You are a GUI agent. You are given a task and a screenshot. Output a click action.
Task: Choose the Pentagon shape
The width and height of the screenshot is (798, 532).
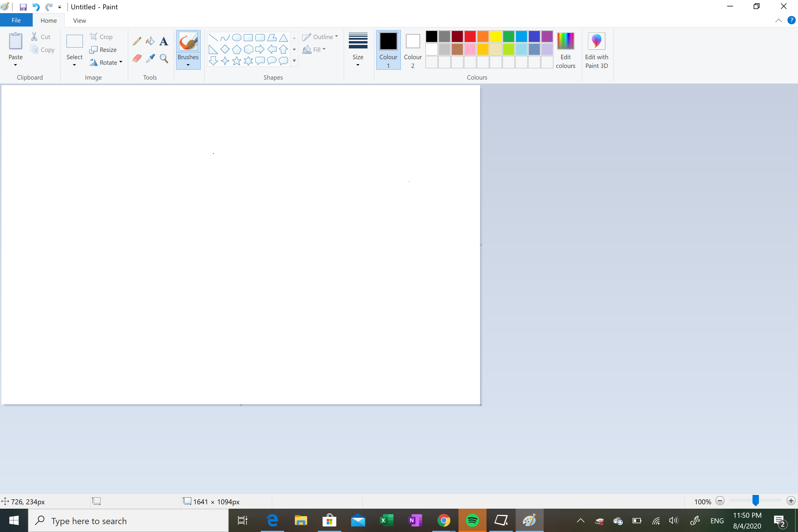point(237,49)
